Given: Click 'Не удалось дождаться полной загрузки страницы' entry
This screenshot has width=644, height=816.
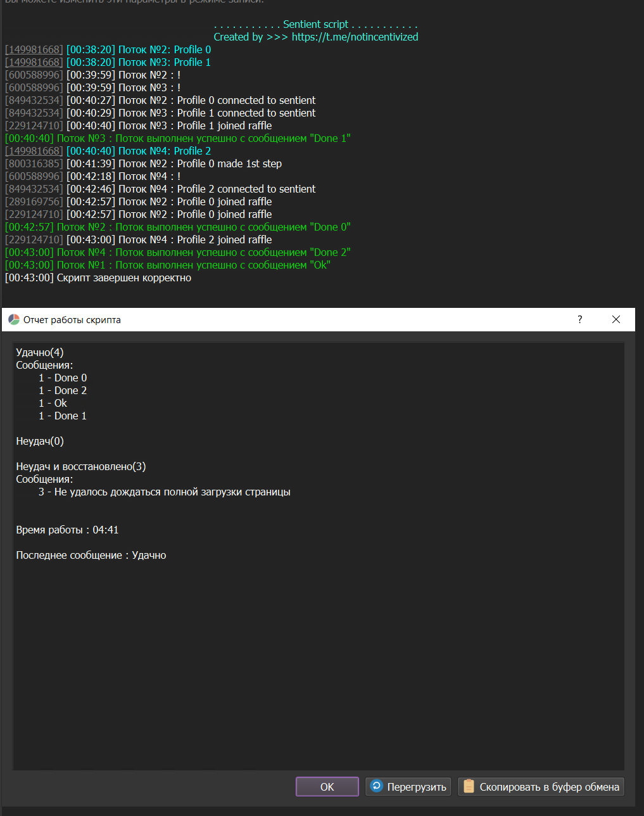Looking at the screenshot, I should (x=165, y=492).
